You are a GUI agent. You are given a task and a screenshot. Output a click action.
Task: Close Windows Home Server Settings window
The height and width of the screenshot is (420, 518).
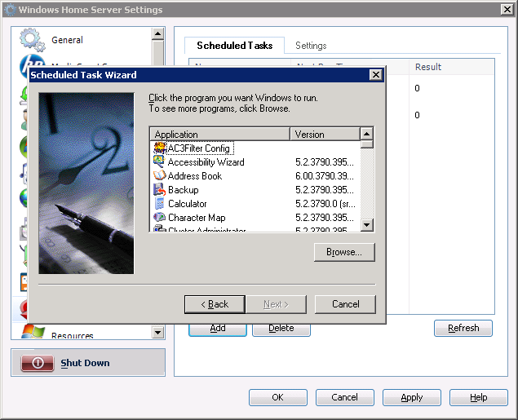click(x=507, y=9)
